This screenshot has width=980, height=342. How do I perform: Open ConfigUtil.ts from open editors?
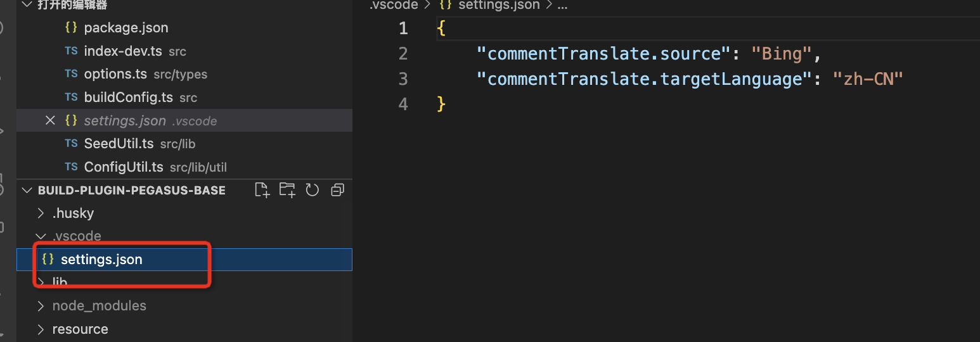coord(184,167)
